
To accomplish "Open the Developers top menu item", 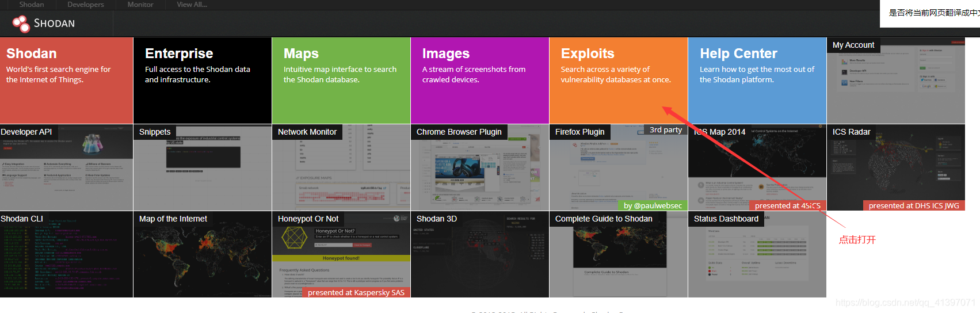I will point(86,5).
